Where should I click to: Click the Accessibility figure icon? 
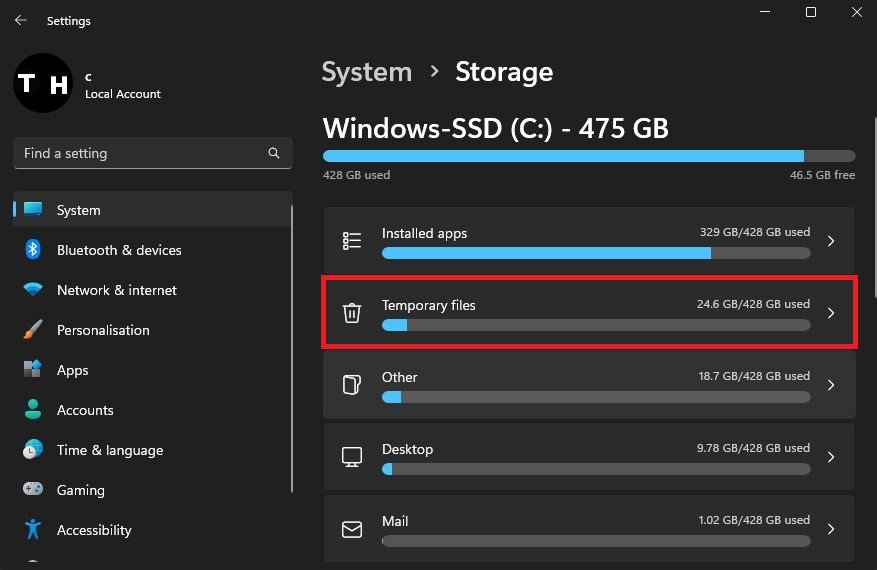point(33,529)
